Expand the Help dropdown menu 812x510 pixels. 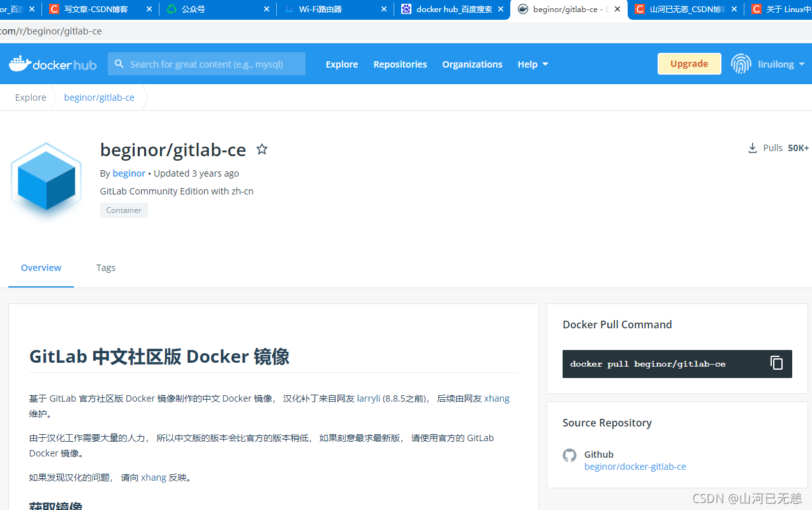coord(533,64)
